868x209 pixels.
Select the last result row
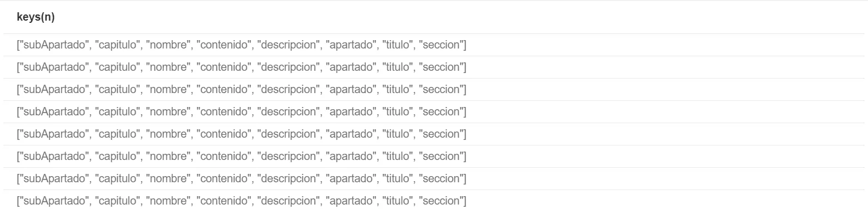pyautogui.click(x=434, y=200)
